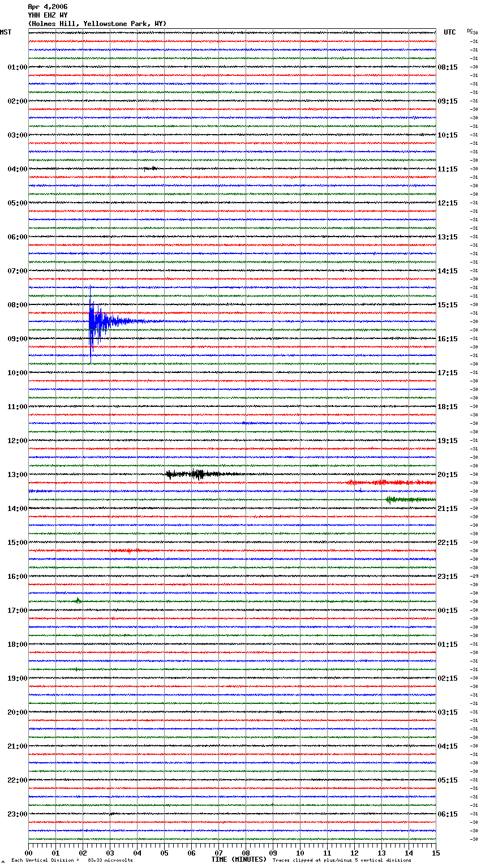Click the red seismic event on the 13:15 trace
This screenshot has height=868, width=481.
[390, 483]
